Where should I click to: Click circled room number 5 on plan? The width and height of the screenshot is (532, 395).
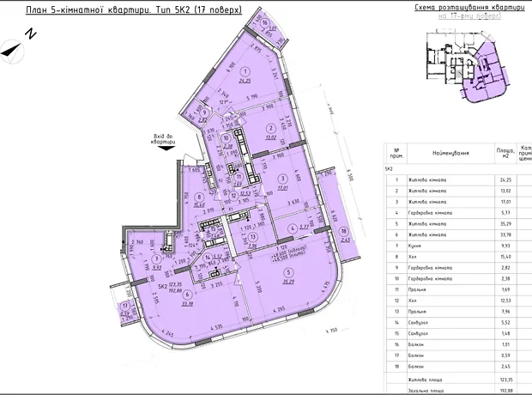(x=288, y=271)
